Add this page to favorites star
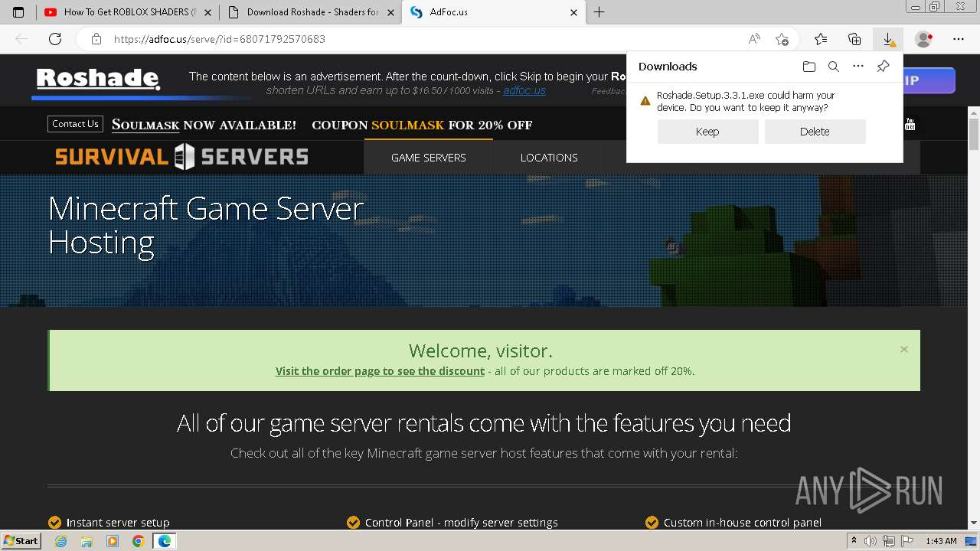 [782, 39]
